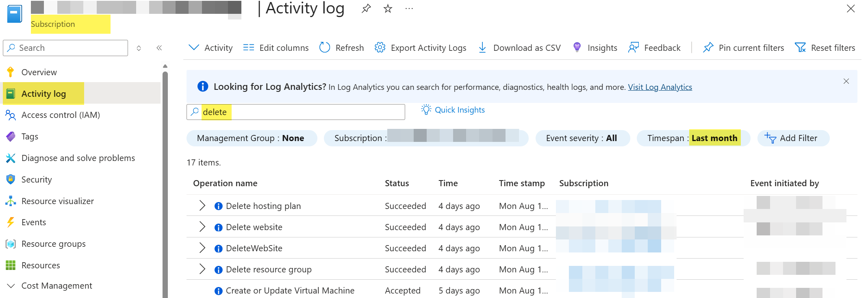Add Filter to the activity log
The image size is (868, 298).
[793, 138]
